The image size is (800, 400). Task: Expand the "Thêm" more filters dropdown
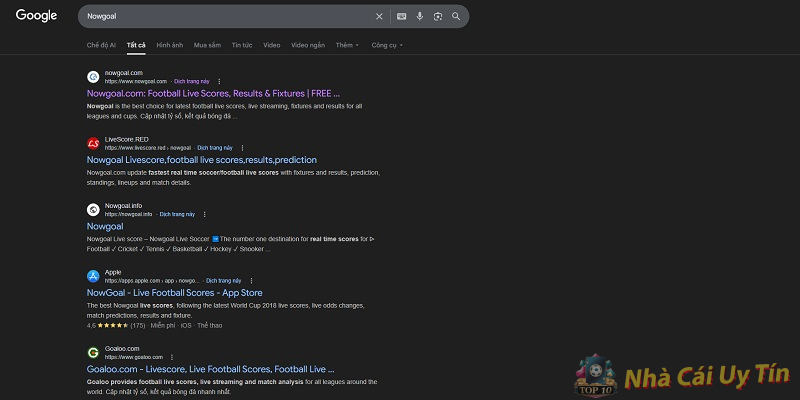click(347, 45)
